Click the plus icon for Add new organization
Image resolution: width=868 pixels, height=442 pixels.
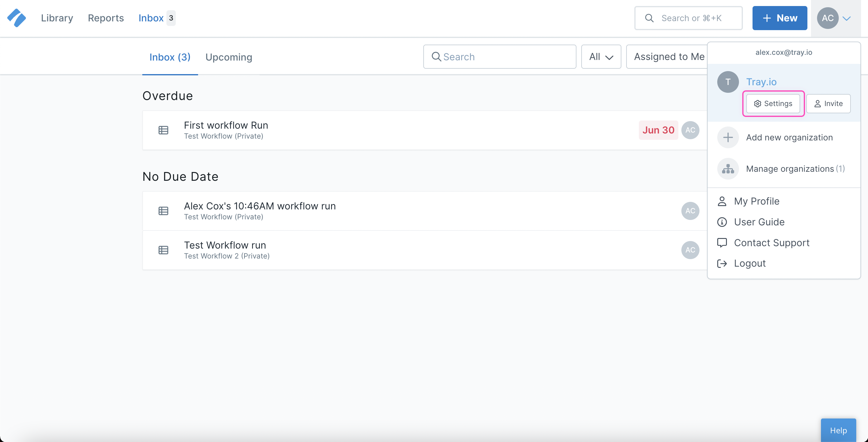[x=728, y=137]
